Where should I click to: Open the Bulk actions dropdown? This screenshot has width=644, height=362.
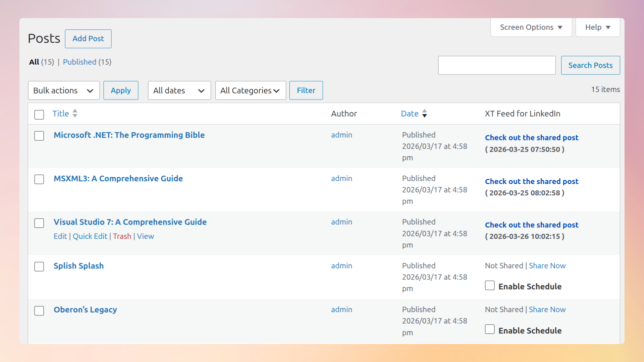[x=64, y=90]
